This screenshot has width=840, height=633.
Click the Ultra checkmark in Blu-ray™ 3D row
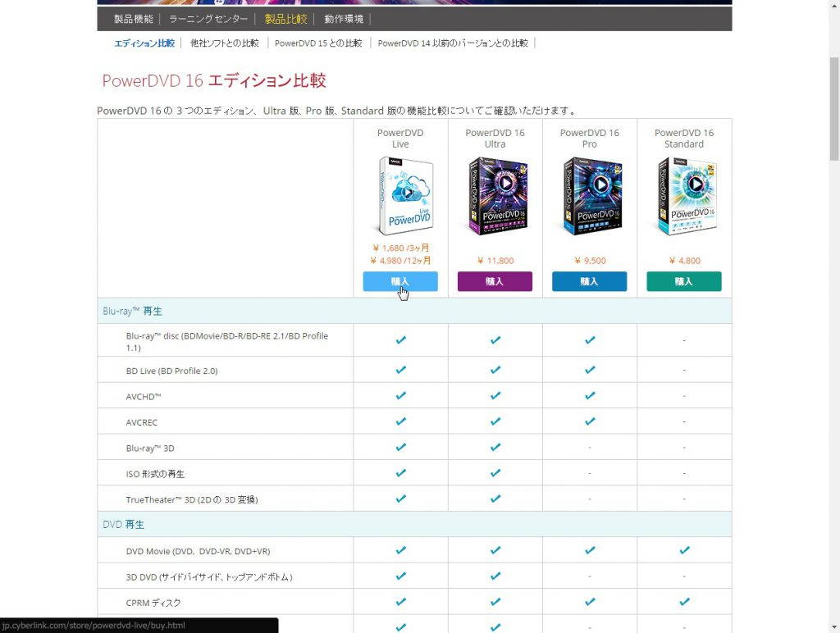[495, 447]
